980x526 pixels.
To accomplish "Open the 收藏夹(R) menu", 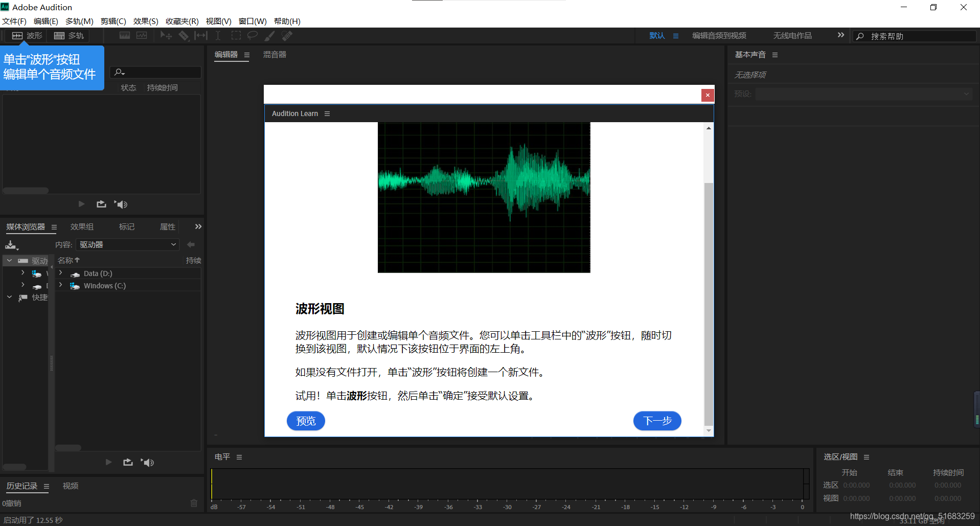I will pos(182,21).
